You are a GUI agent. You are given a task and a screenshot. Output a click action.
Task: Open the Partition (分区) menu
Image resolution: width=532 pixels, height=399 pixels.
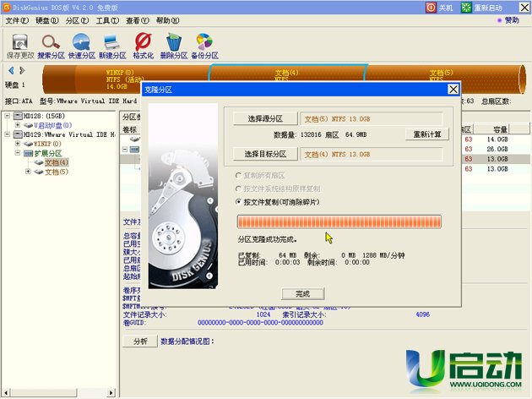[78, 21]
